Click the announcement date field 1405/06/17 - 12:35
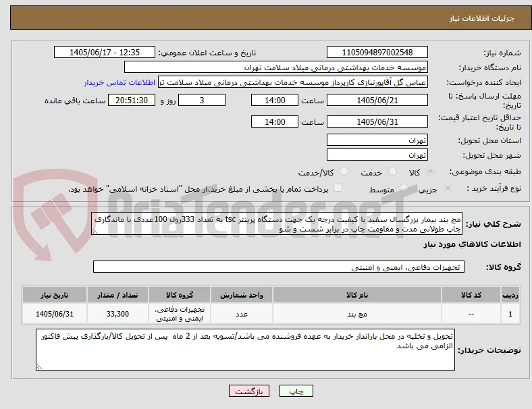Screen dimensions: 532x409 pos(105,52)
